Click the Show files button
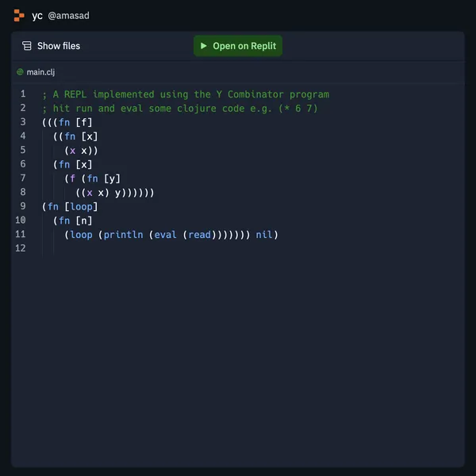 coord(51,46)
